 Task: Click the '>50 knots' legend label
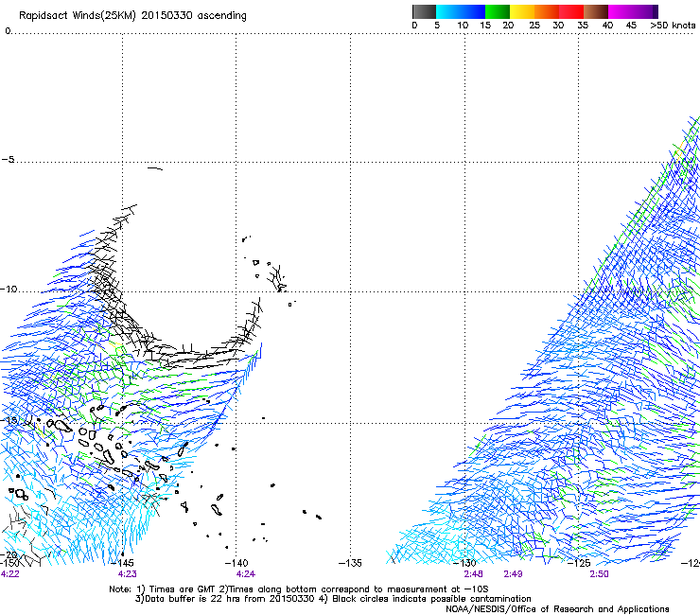(673, 26)
